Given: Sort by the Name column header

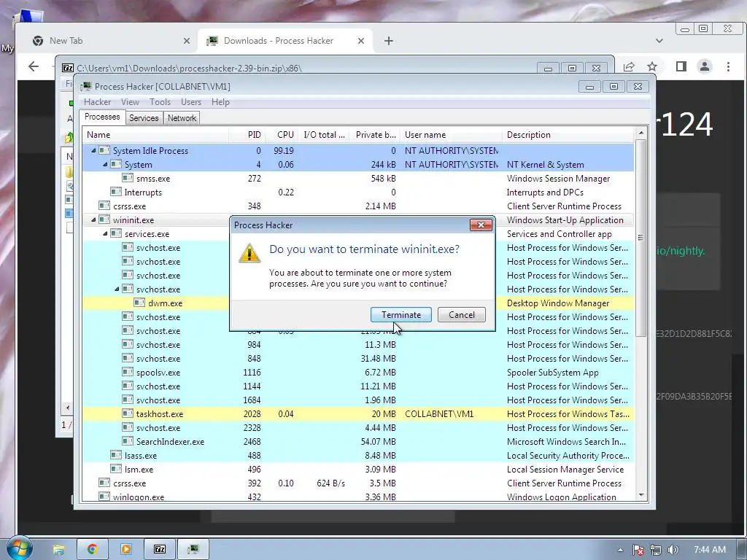Looking at the screenshot, I should [155, 135].
